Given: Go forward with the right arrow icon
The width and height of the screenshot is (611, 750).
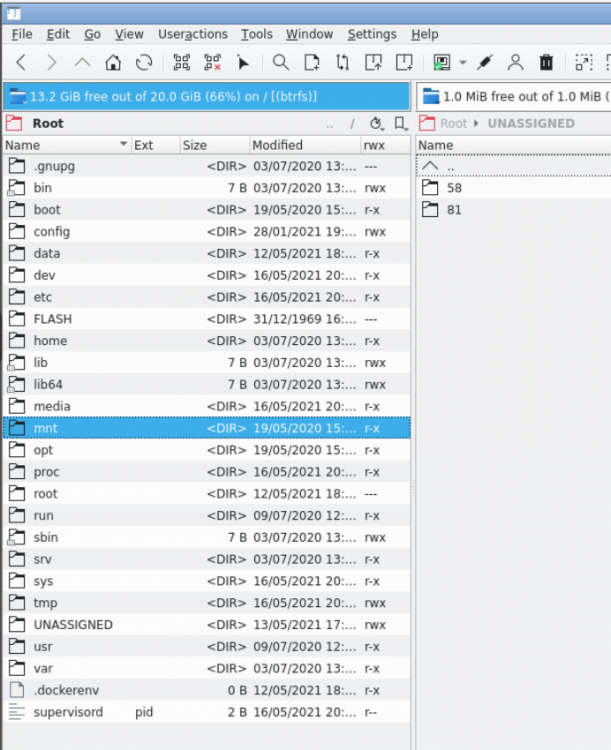Looking at the screenshot, I should (51, 63).
